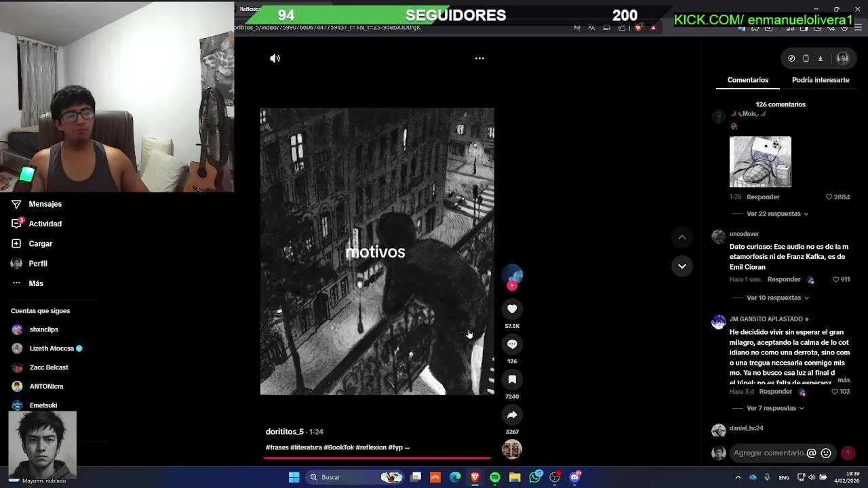Open the three-dot video options menu
Image resolution: width=868 pixels, height=488 pixels.
[x=479, y=58]
